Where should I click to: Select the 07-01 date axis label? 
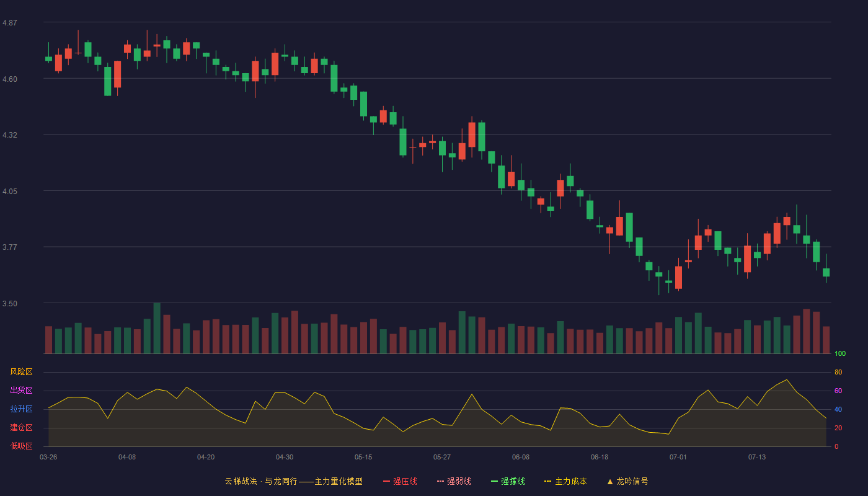(x=678, y=457)
